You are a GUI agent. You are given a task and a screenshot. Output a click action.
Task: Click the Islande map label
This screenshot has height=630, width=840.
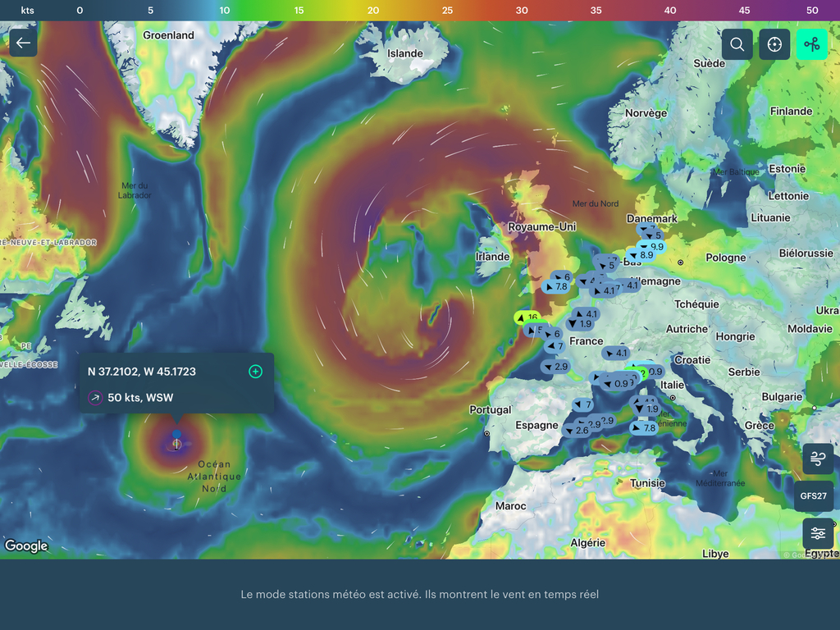[x=405, y=53]
